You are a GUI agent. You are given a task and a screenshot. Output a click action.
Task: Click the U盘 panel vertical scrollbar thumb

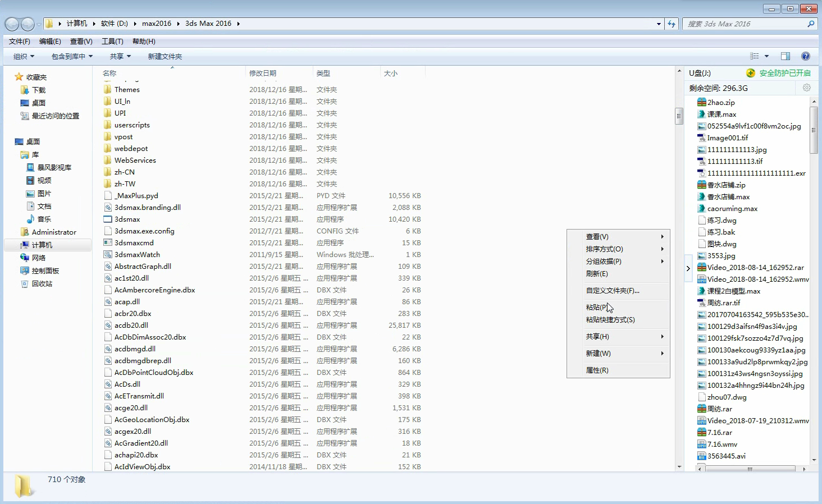click(x=814, y=130)
